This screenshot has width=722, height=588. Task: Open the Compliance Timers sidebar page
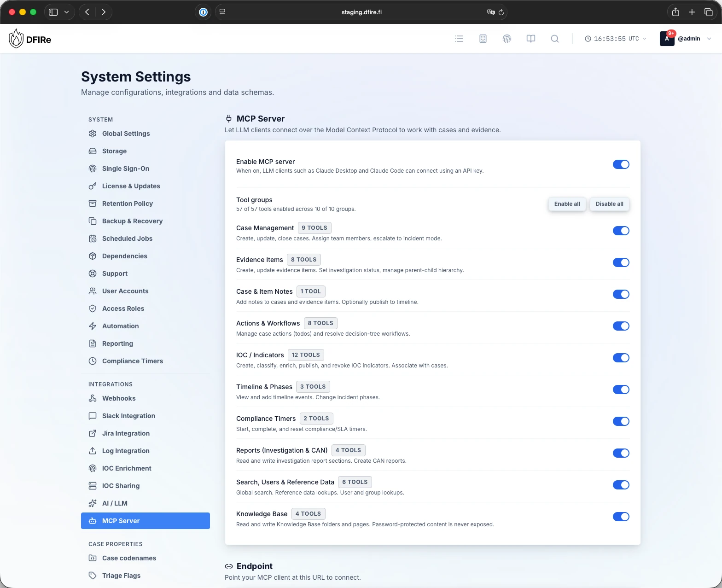point(146,361)
